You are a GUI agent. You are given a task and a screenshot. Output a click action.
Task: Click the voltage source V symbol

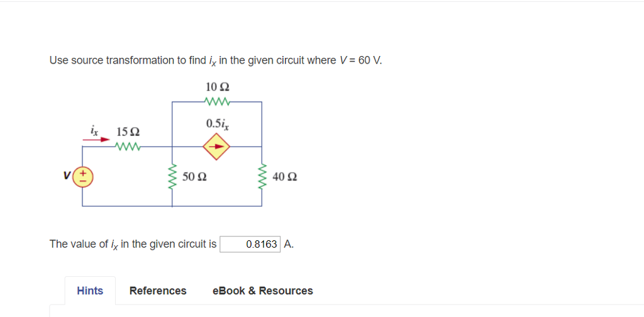pyautogui.click(x=83, y=177)
